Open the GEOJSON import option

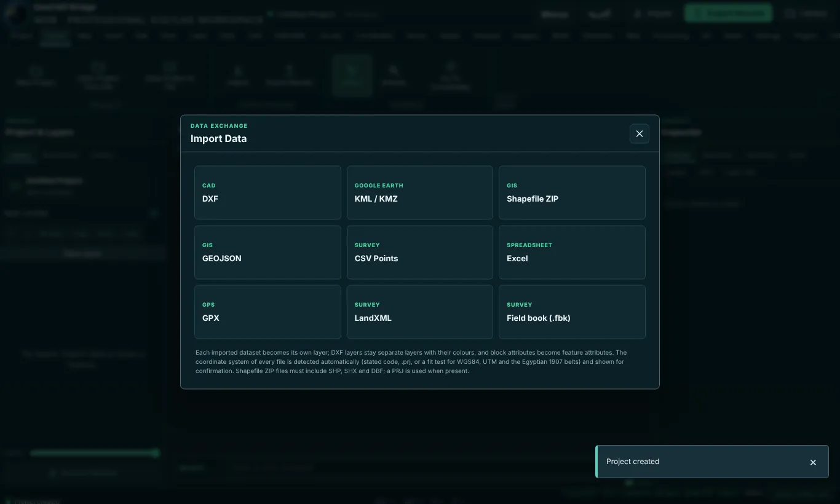(x=267, y=252)
